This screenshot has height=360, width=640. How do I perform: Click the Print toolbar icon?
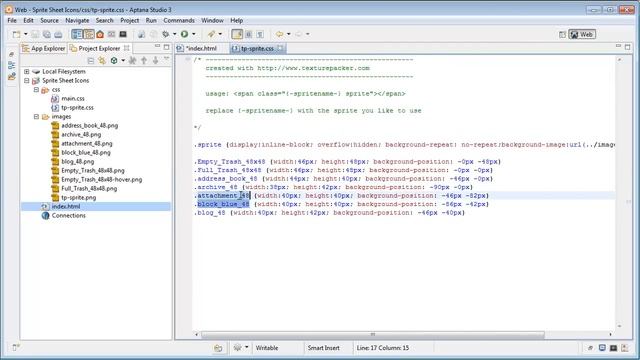click(x=58, y=34)
